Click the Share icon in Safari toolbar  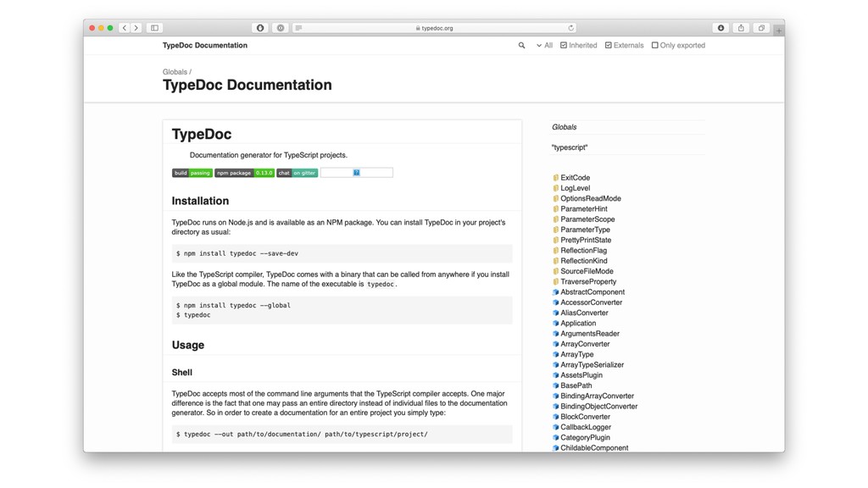point(741,28)
